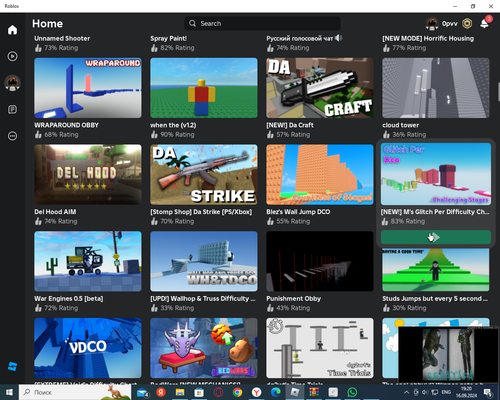
Task: Click the Search input field
Action: click(262, 23)
